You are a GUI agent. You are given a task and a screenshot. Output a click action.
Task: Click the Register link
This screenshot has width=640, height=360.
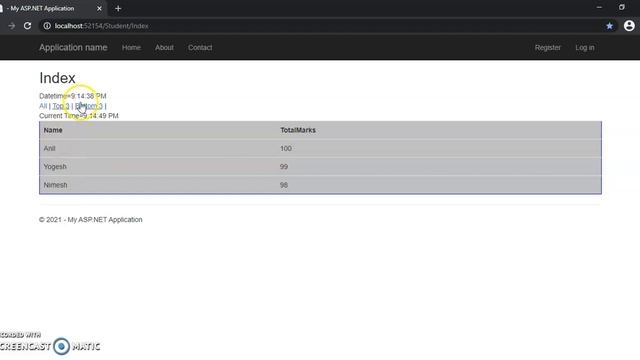(x=548, y=47)
